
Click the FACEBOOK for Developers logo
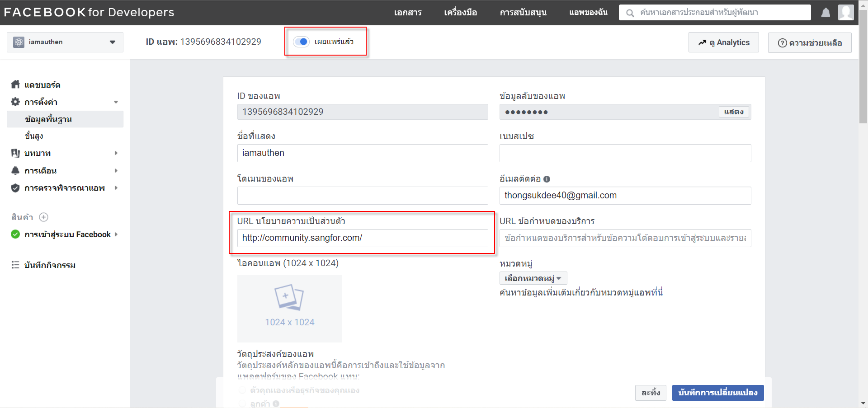coord(89,12)
